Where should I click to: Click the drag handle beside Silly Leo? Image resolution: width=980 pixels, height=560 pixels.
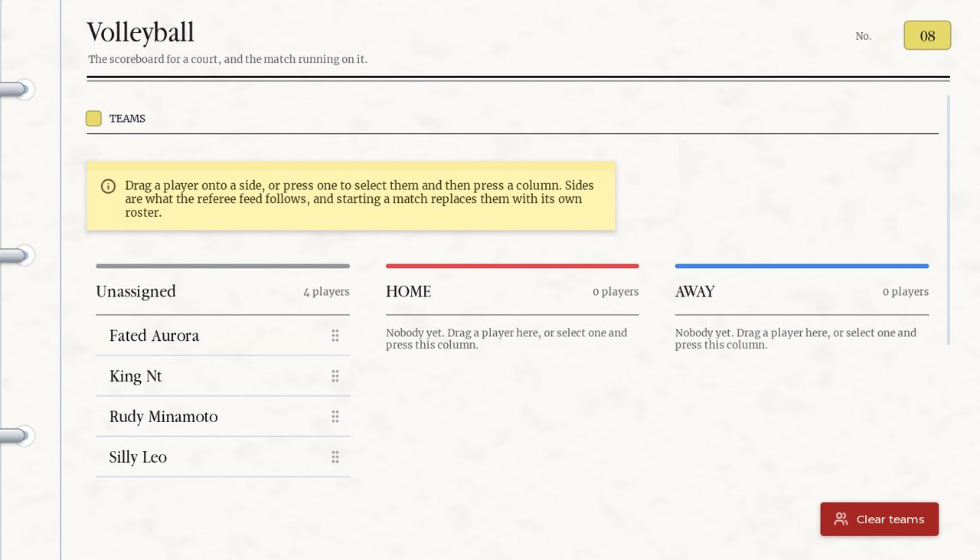(335, 457)
